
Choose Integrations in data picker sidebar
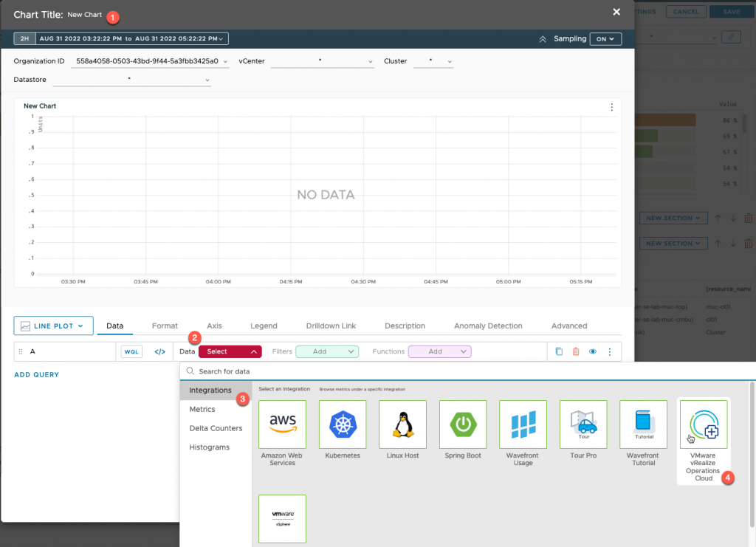click(216, 391)
